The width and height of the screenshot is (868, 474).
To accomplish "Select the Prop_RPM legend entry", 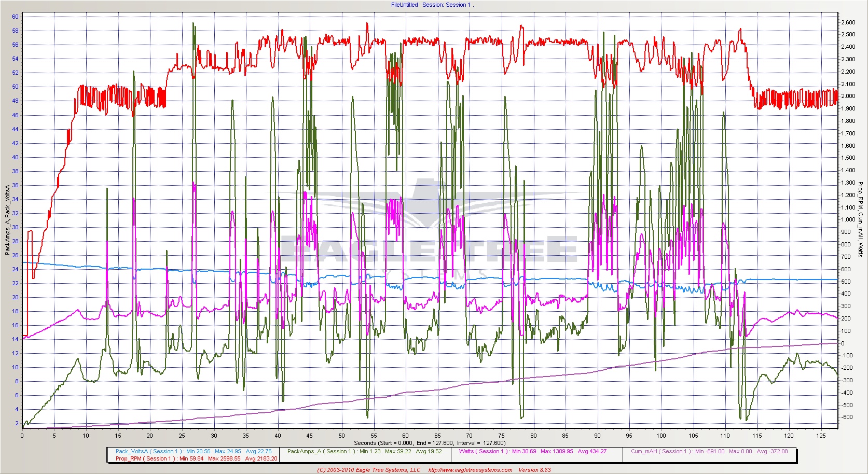I will [x=196, y=458].
